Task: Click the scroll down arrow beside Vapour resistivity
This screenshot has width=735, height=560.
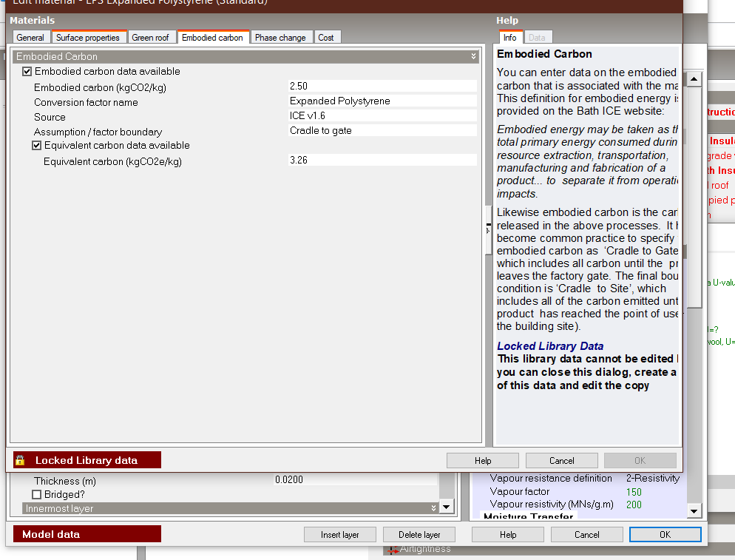Action: click(x=694, y=511)
